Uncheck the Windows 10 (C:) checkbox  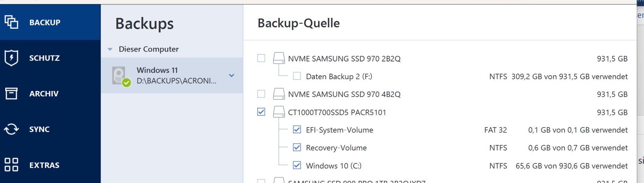click(297, 165)
